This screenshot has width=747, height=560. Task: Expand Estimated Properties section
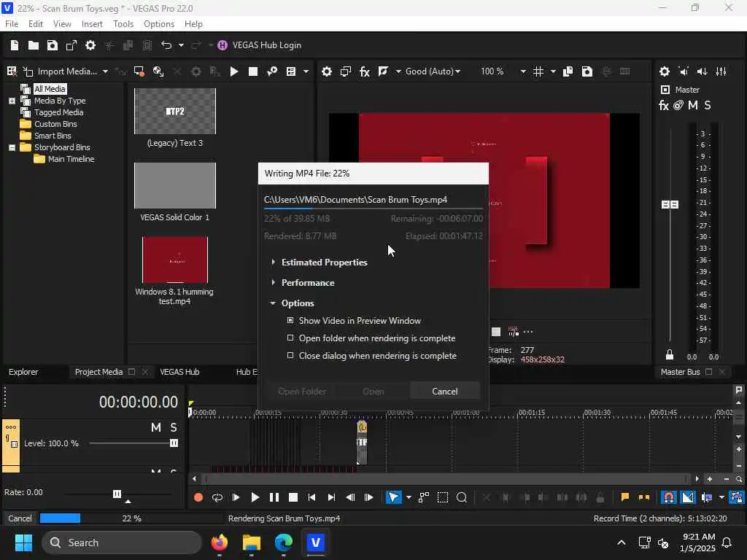pos(273,262)
